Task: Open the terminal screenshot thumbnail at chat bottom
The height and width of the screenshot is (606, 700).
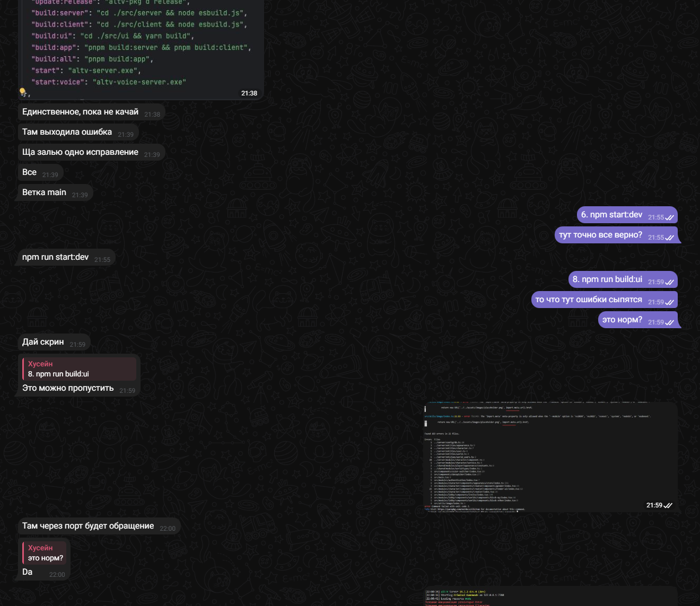Action: 550,596
